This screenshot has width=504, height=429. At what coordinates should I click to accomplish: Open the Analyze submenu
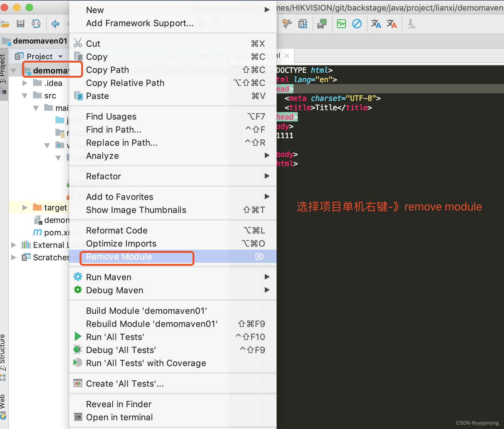[173, 156]
